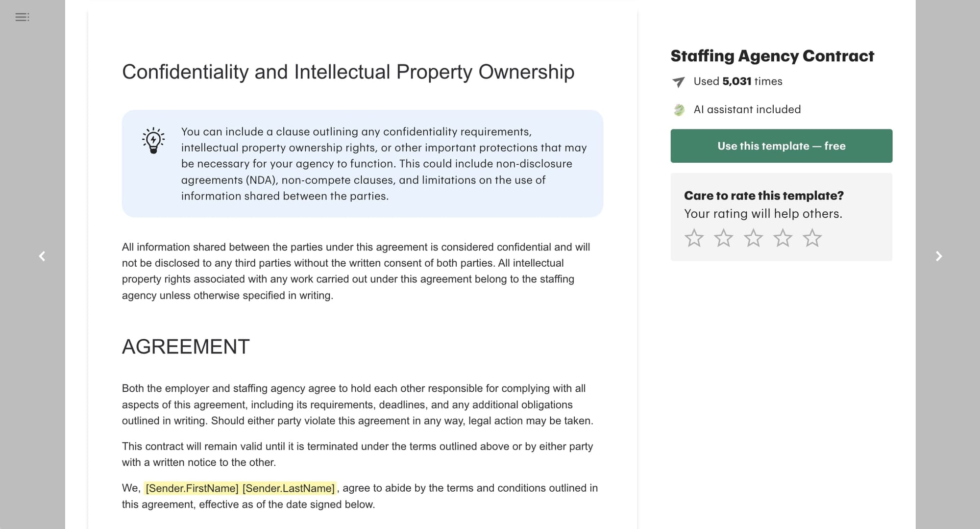Rate the template two stars
Viewport: 980px width, 529px height.
(x=723, y=238)
